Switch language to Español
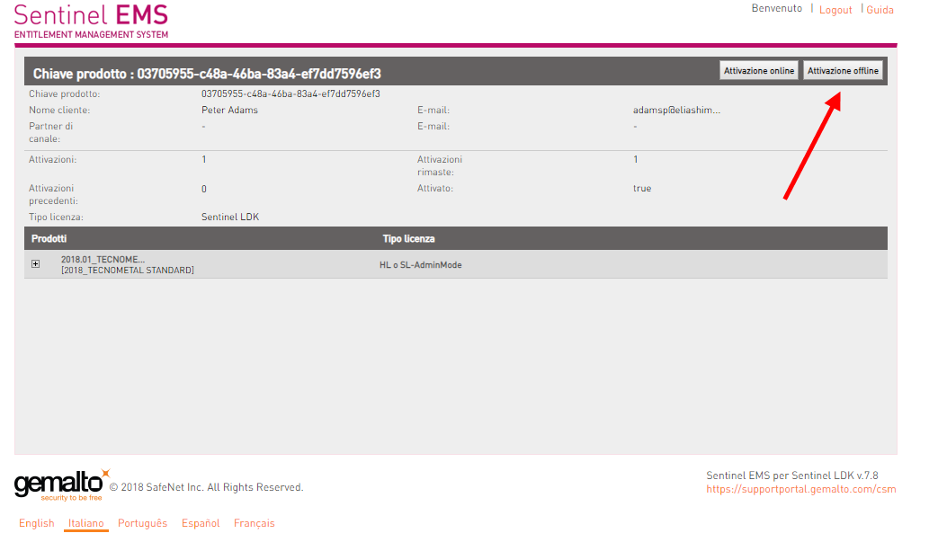 click(201, 523)
